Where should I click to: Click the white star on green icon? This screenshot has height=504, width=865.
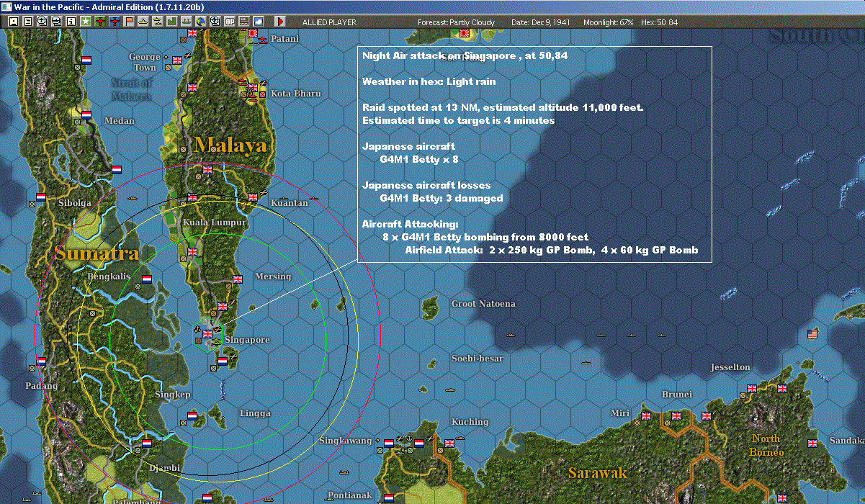[x=85, y=22]
